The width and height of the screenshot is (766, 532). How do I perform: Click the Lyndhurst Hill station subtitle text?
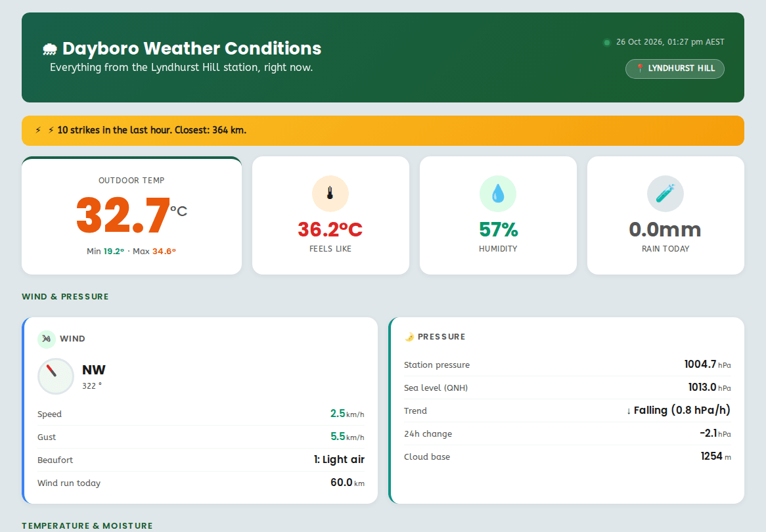(181, 68)
